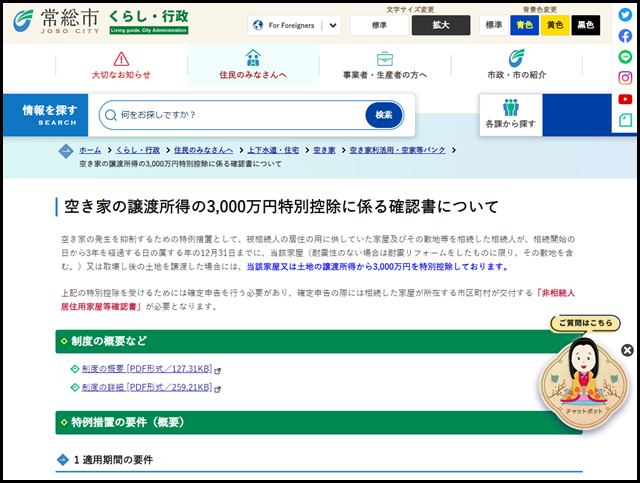Go to 空き家 breadcrumb link

click(324, 150)
